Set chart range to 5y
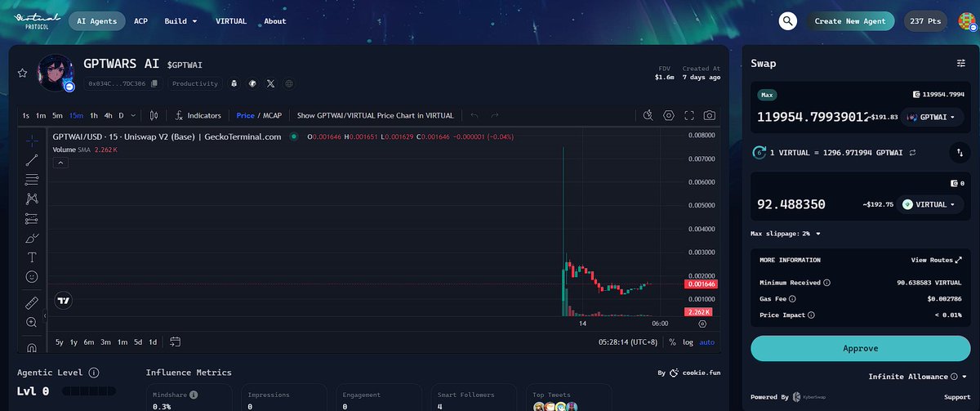Image resolution: width=980 pixels, height=411 pixels. (60, 342)
